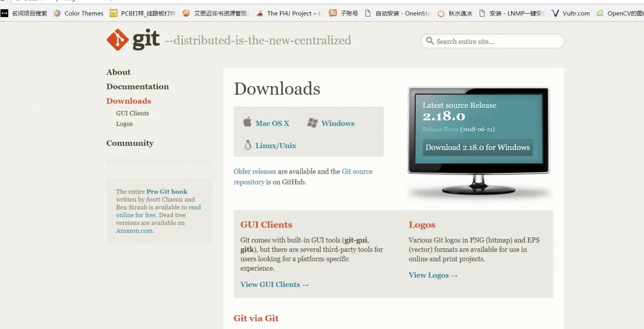Viewport: 644px width, 329px height.
Task: Click the 秋水逸冰 bookmark circle icon
Action: 441,14
